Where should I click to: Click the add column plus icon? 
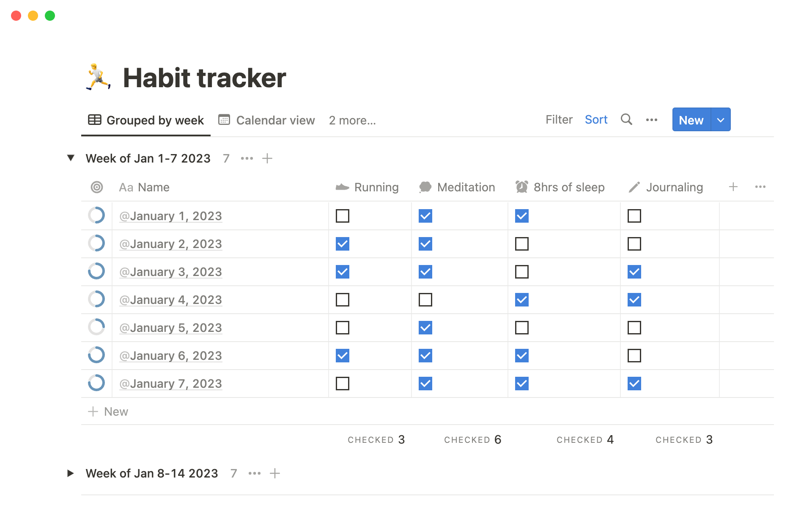coord(733,187)
